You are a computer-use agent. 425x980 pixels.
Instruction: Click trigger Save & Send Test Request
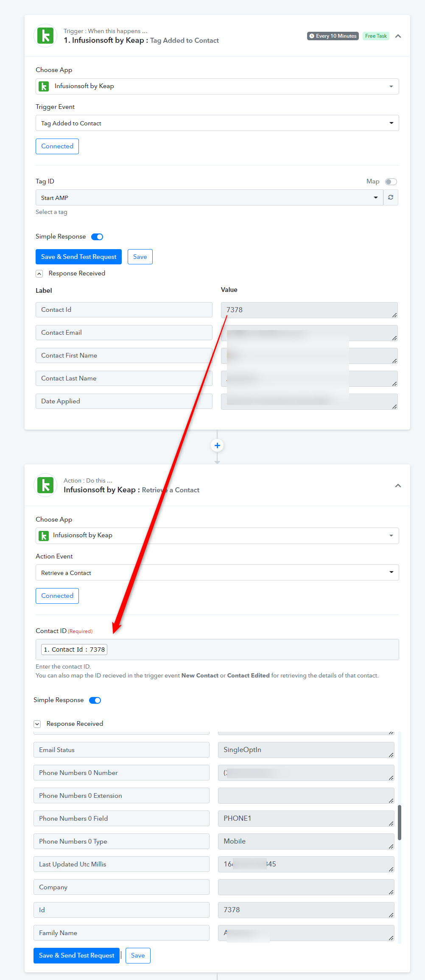pyautogui.click(x=78, y=257)
